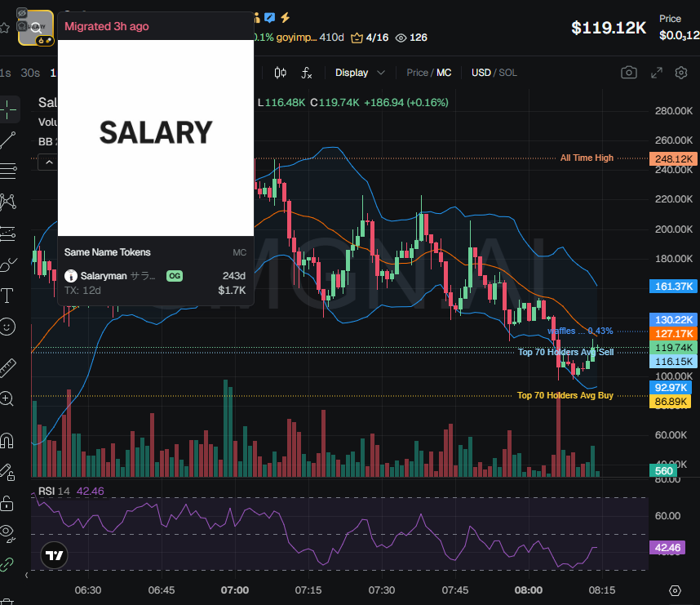Click the $119.12K market cap value

coord(608,28)
